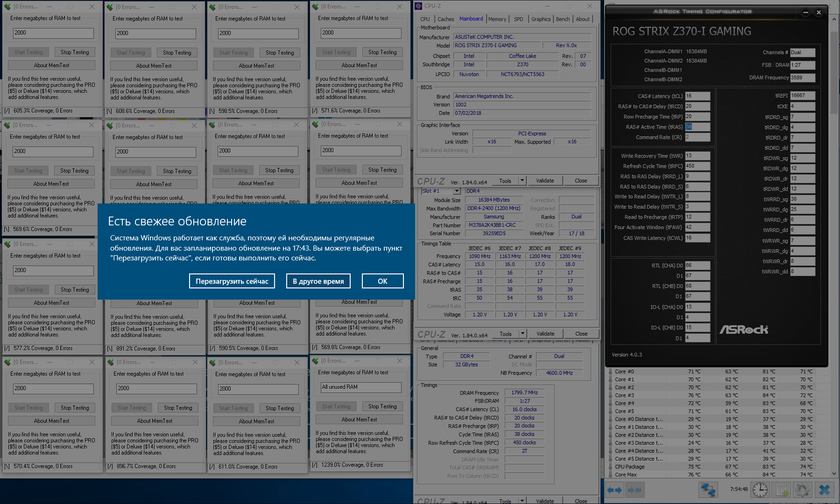
Task: Click the MemTest icon of the 570.4% Coverage window
Action: point(7,362)
